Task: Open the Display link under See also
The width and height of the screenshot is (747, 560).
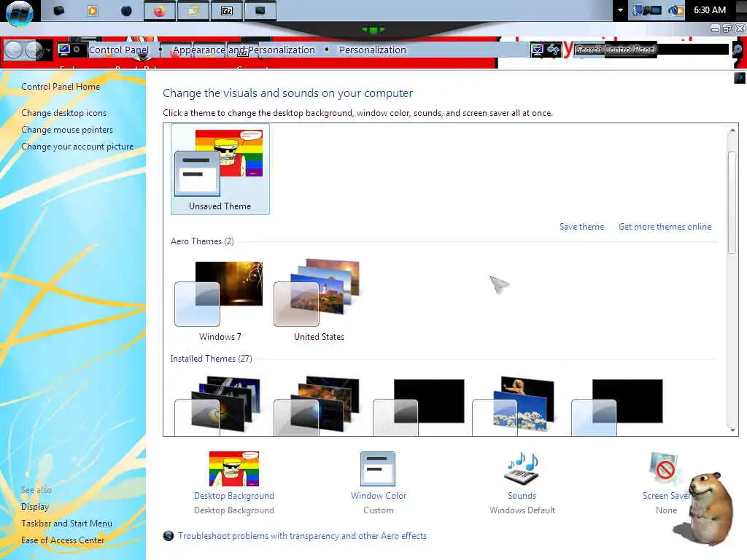Action: [35, 507]
